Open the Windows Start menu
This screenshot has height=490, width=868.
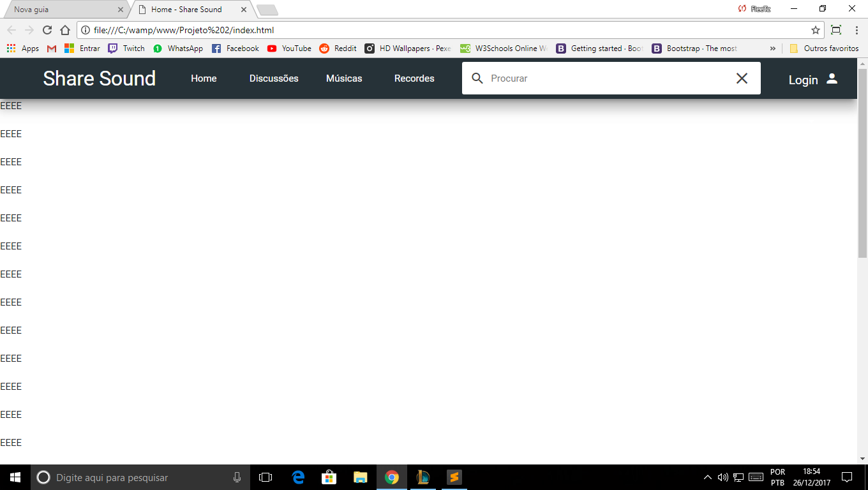pos(15,477)
